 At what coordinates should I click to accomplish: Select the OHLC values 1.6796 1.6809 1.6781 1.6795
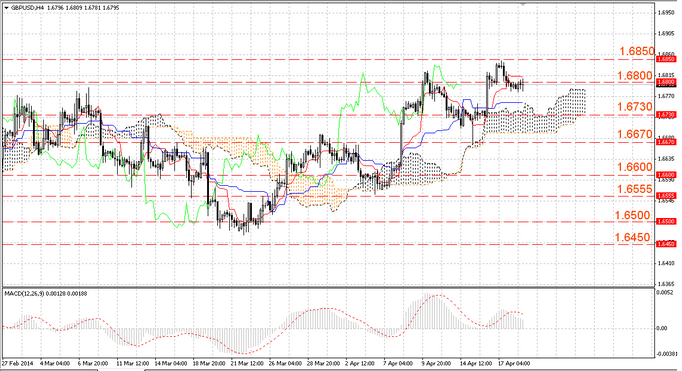tap(83, 8)
